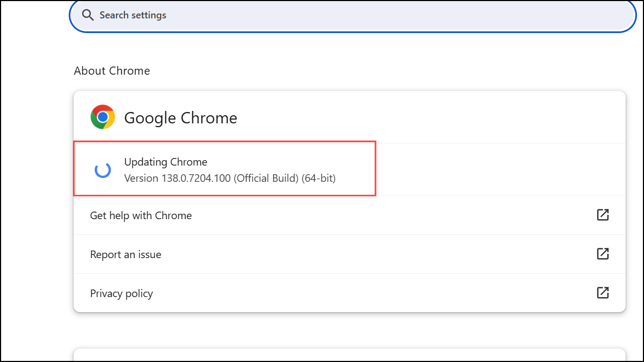Click the Google Chrome title text
Viewport: 644px width, 362px height.
click(x=181, y=118)
